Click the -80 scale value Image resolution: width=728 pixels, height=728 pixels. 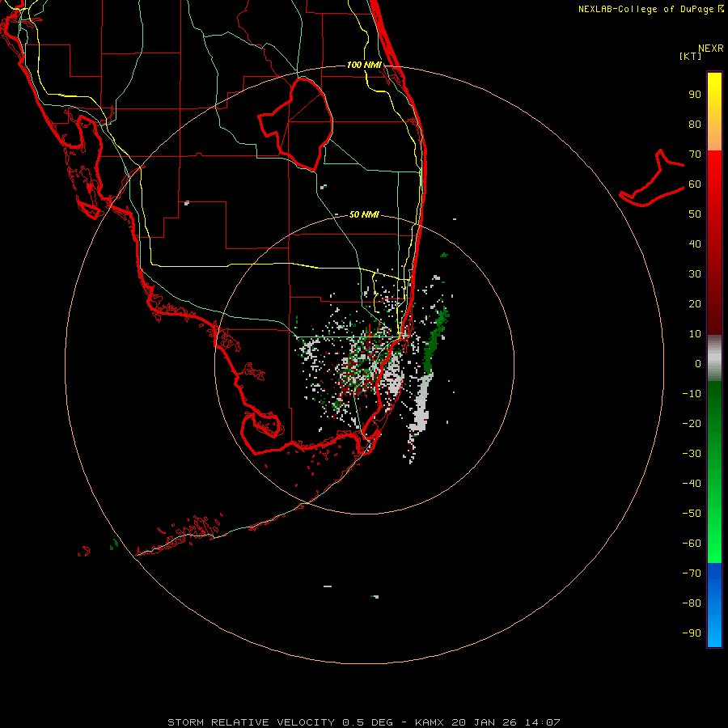pyautogui.click(x=692, y=603)
